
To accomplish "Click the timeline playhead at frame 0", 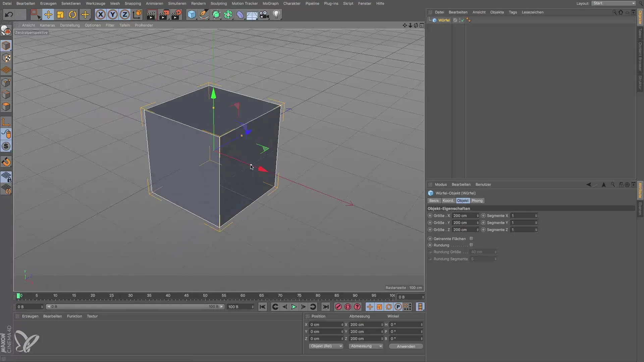I will pos(18,296).
